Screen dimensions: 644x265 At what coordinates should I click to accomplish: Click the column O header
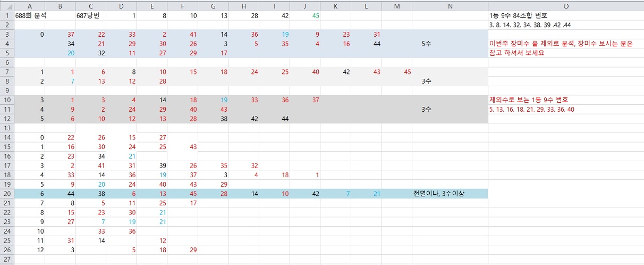pos(566,5)
